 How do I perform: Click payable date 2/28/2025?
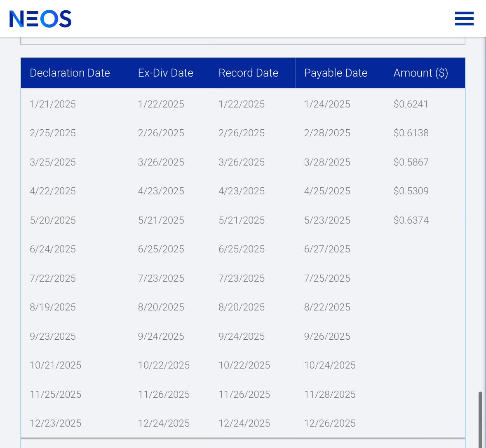tap(327, 133)
